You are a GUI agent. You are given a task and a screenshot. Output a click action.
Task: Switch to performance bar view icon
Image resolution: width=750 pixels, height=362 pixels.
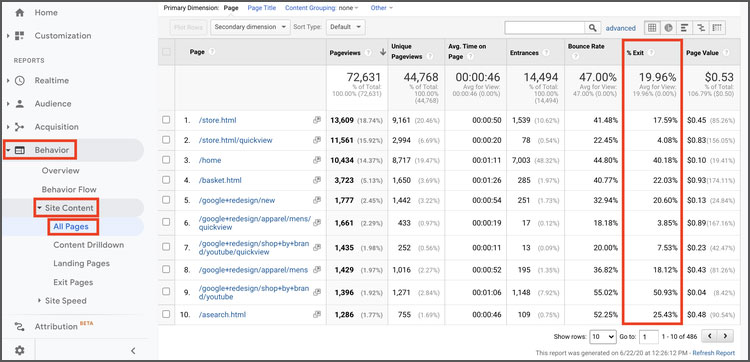tap(684, 28)
